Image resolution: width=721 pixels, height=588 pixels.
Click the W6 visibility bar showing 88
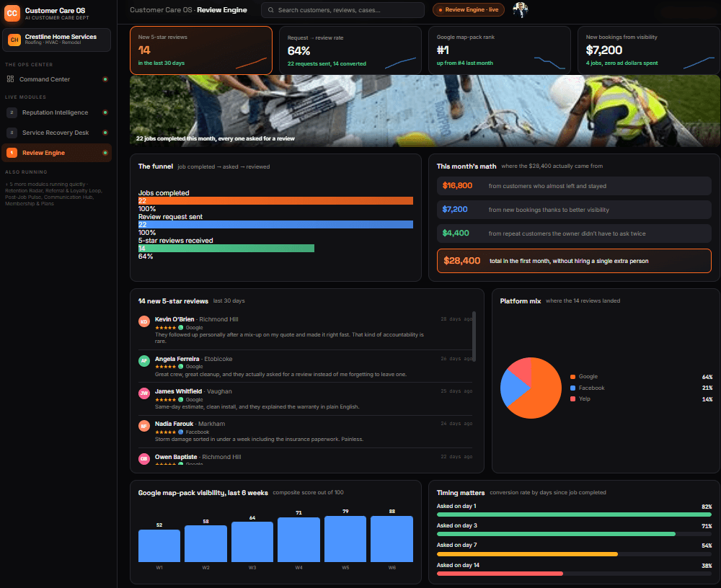tap(392, 539)
